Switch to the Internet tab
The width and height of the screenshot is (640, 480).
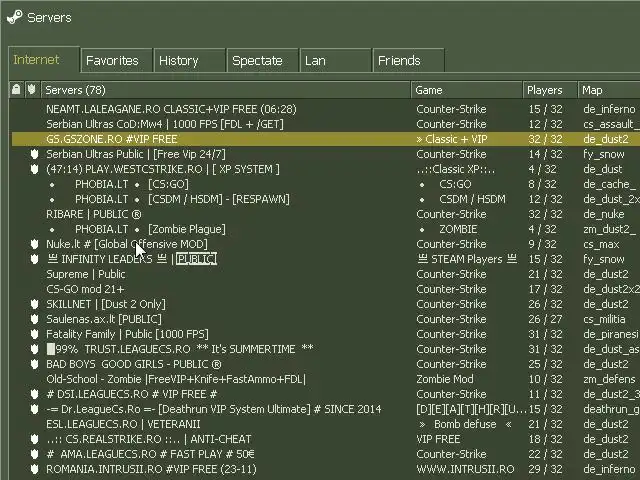[x=44, y=60]
